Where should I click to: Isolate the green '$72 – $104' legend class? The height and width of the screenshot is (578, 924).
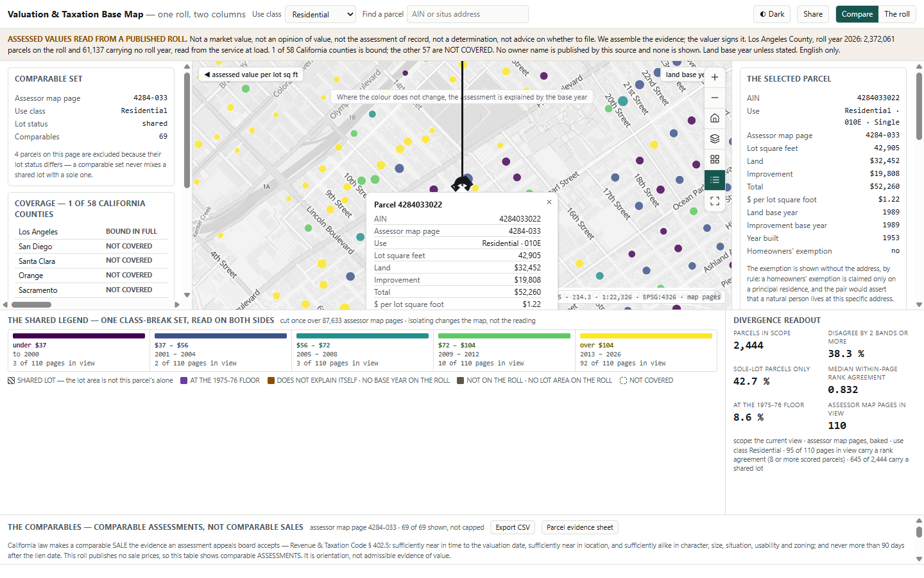pyautogui.click(x=504, y=351)
